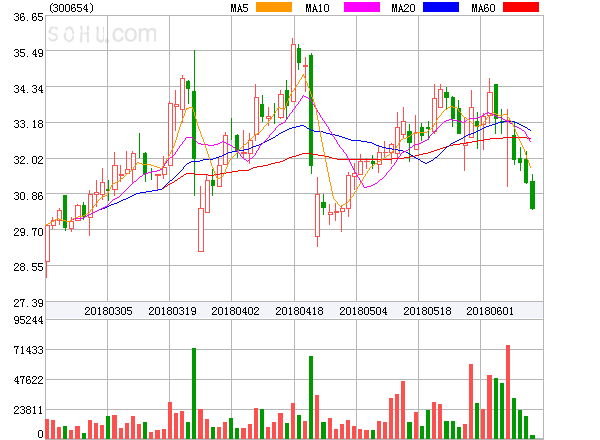This screenshot has width=600, height=440.
Task: Select the MA20 legend label
Action: tap(403, 8)
